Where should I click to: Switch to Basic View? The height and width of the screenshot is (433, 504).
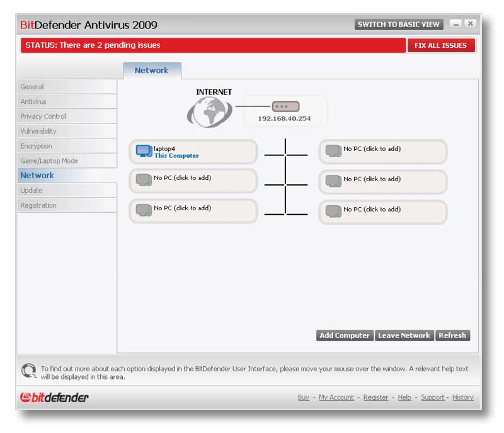click(399, 24)
